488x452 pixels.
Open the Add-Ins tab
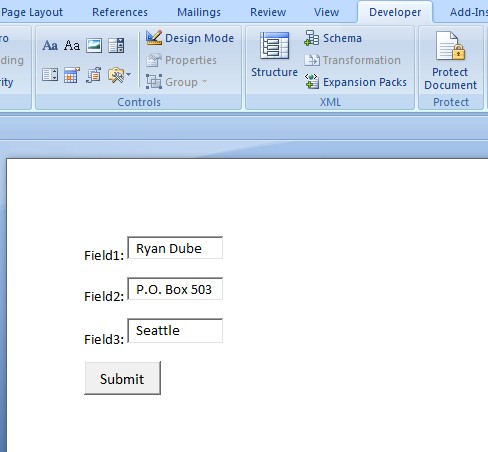click(x=469, y=12)
